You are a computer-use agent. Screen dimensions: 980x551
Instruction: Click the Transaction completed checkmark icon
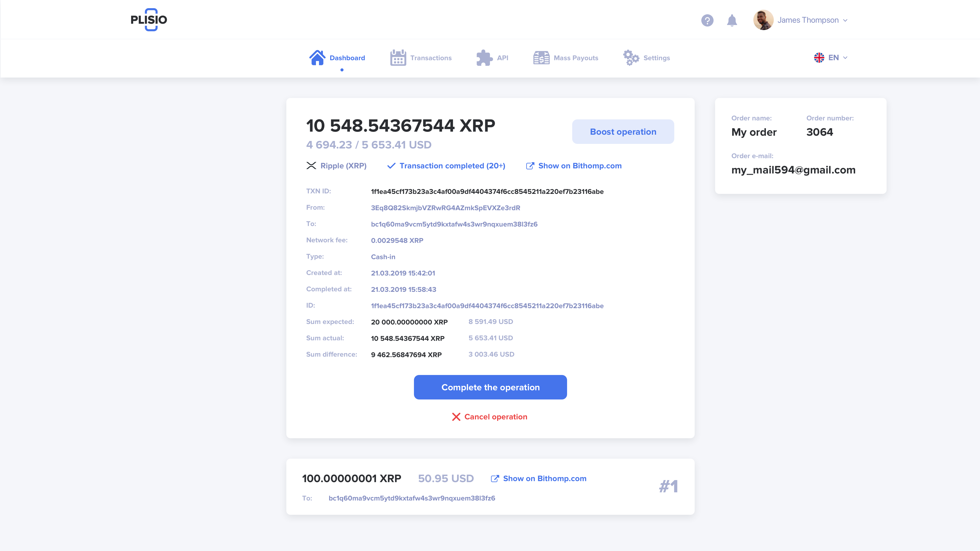coord(391,166)
